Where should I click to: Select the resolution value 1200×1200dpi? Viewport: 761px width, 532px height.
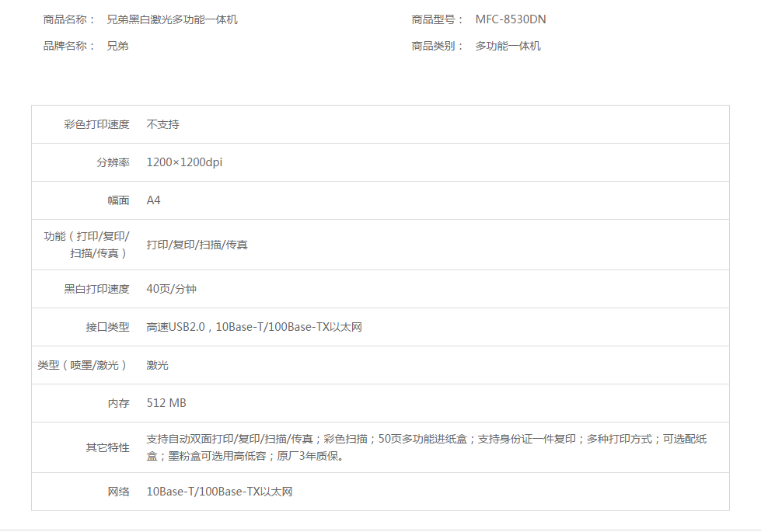184,162
